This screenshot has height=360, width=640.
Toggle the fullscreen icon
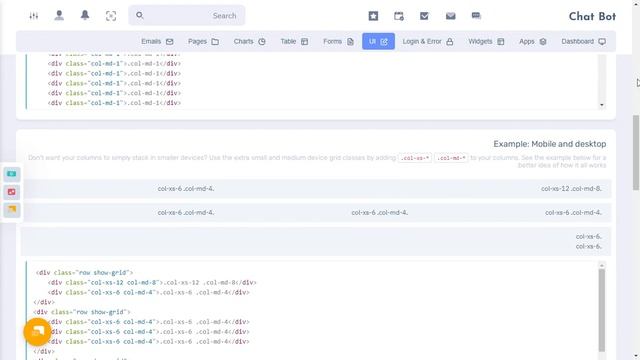coord(111,16)
